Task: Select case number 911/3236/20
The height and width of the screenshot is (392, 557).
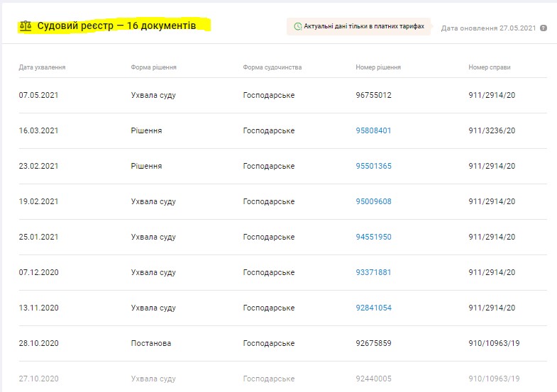Action: click(x=492, y=130)
